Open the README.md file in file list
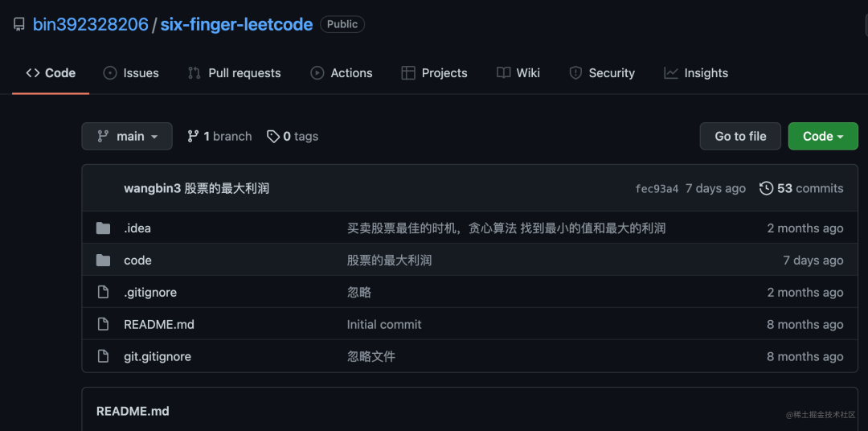 click(x=159, y=325)
